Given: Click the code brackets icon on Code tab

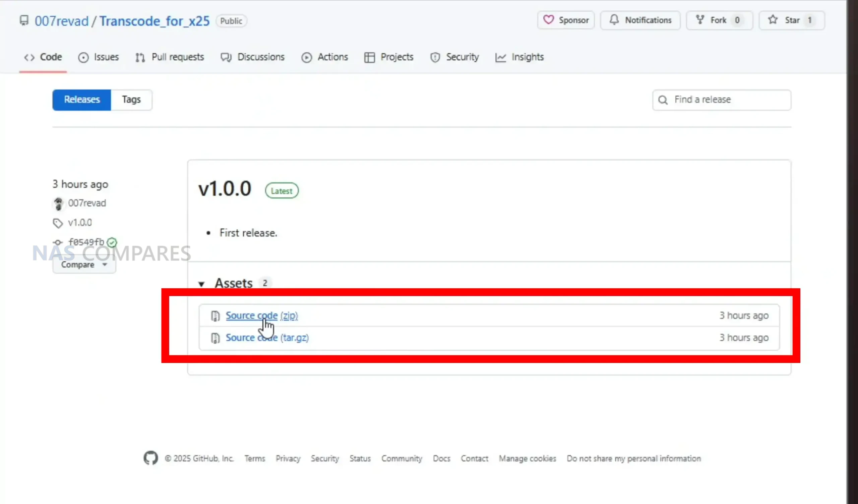Looking at the screenshot, I should point(29,58).
